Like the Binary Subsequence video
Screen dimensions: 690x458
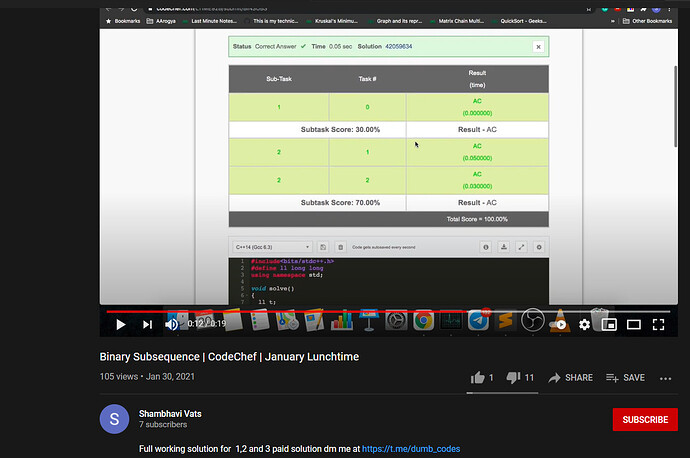pos(482,377)
